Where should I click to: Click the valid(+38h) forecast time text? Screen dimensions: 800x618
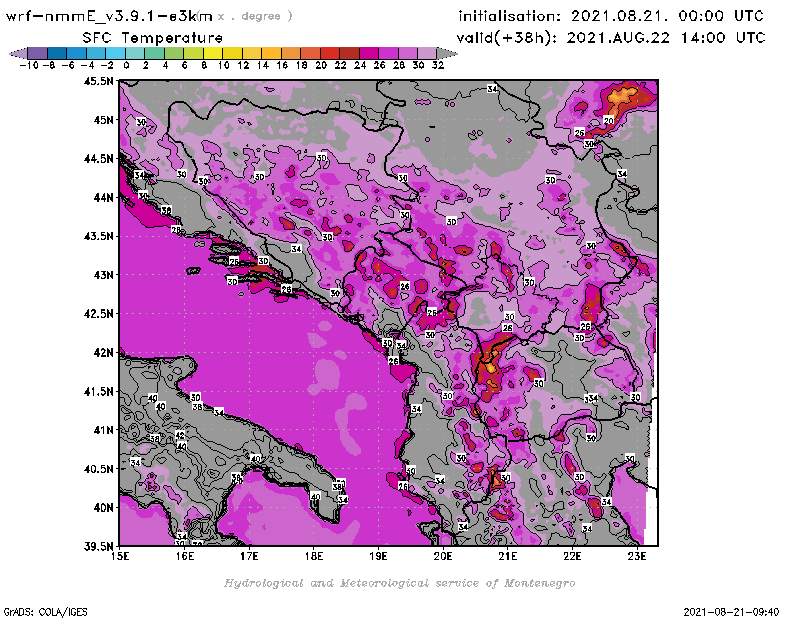[x=612, y=38]
